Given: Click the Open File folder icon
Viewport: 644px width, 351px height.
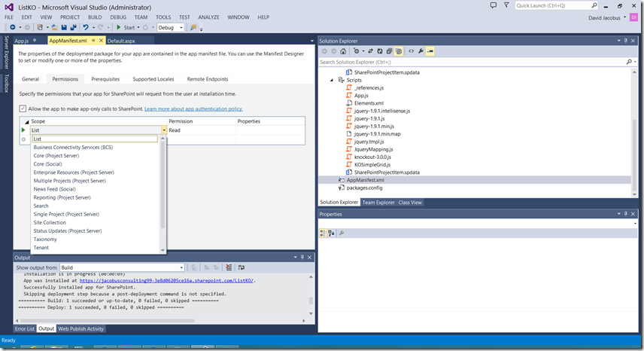Looking at the screenshot, I should click(55, 28).
